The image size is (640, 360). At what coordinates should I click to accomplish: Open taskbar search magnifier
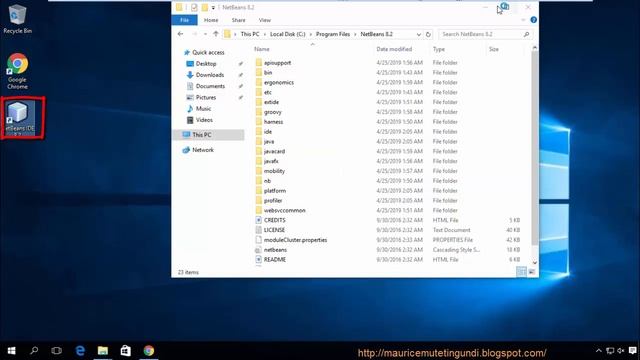tap(34, 351)
